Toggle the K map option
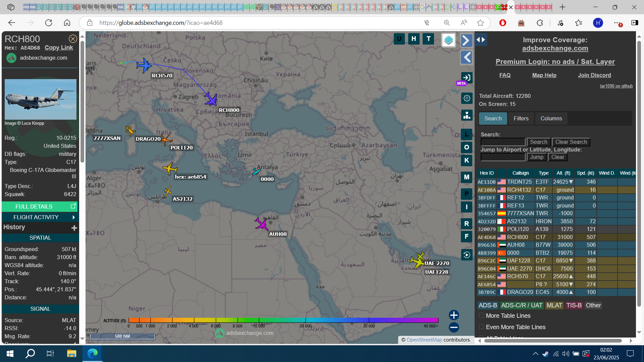The image size is (644, 362). (x=467, y=160)
